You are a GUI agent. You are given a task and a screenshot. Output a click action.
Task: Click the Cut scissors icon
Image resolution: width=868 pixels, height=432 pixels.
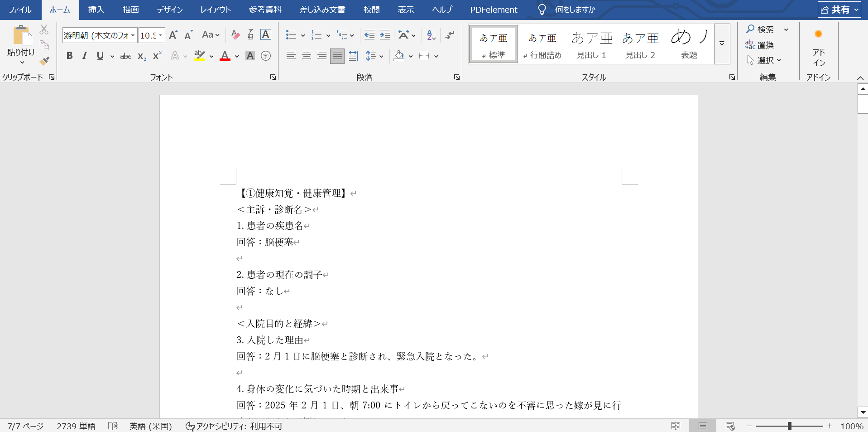[44, 30]
